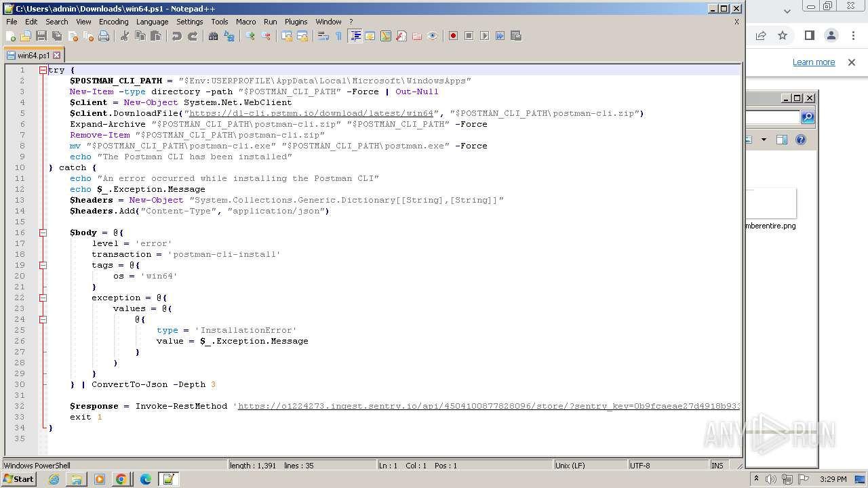This screenshot has height=488, width=868.
Task: Close the current document via toolbar icon
Action: click(73, 36)
